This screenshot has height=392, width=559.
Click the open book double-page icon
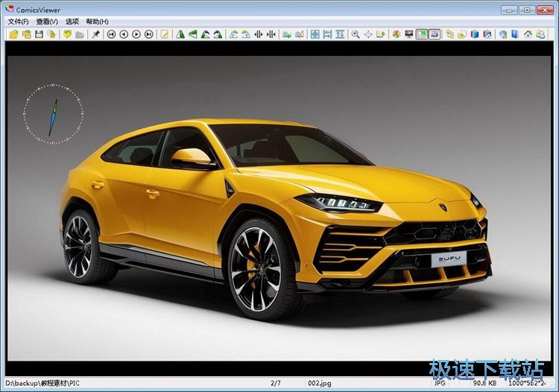(300, 34)
